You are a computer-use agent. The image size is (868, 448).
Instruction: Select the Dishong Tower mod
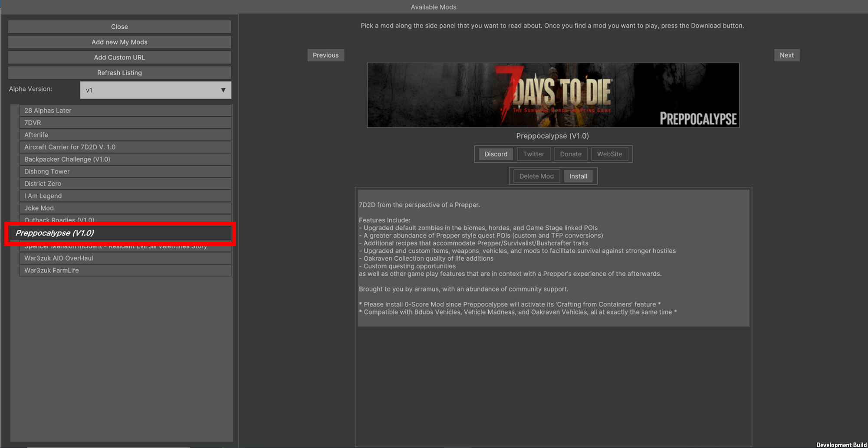[x=125, y=171]
